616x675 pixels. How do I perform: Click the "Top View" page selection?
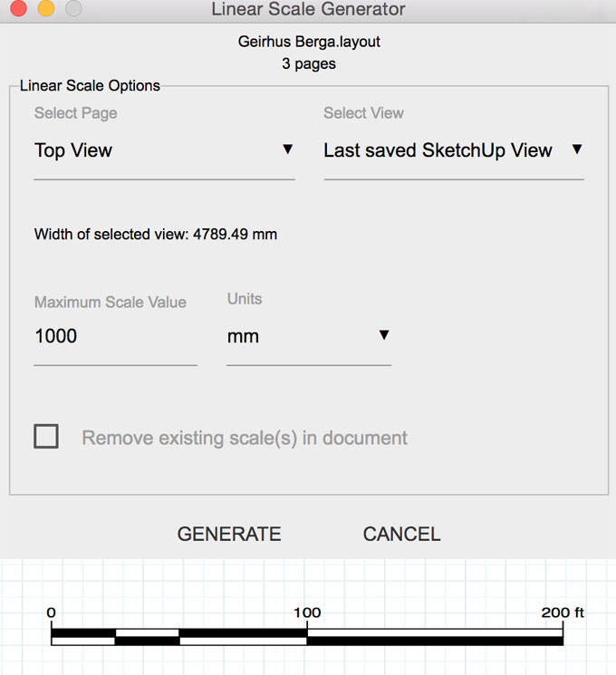click(x=73, y=150)
